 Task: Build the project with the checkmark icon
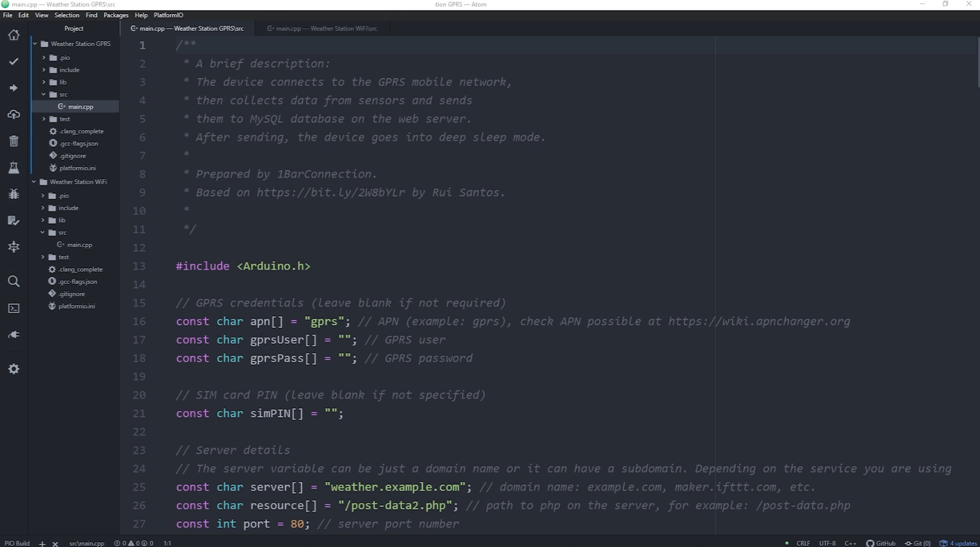13,61
